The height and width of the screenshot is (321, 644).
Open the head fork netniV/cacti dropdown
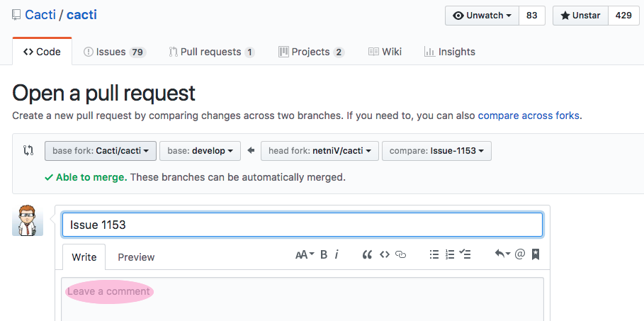pyautogui.click(x=320, y=151)
